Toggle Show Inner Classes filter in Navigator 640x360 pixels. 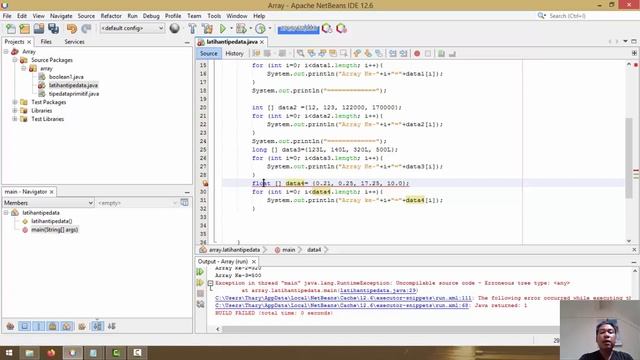tap(67, 326)
